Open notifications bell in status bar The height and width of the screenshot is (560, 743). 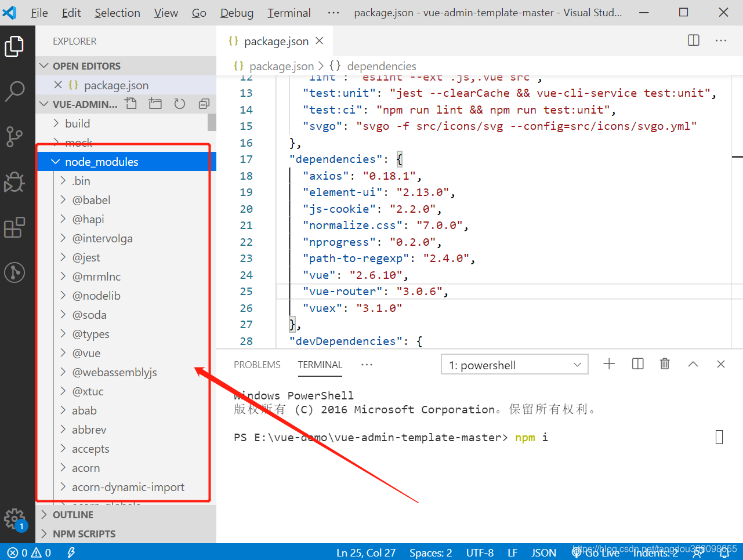point(724,553)
